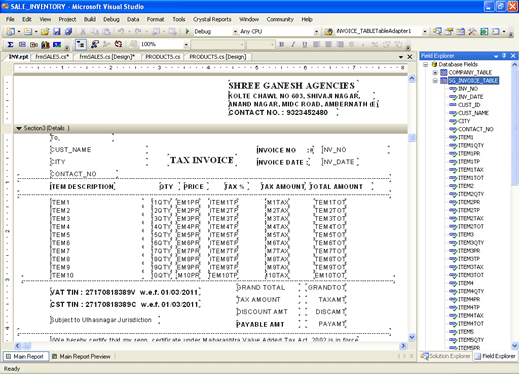Click the Add New Item toolbar icon
Image resolution: width=519 pixels, height=374 pixels.
coord(28,31)
